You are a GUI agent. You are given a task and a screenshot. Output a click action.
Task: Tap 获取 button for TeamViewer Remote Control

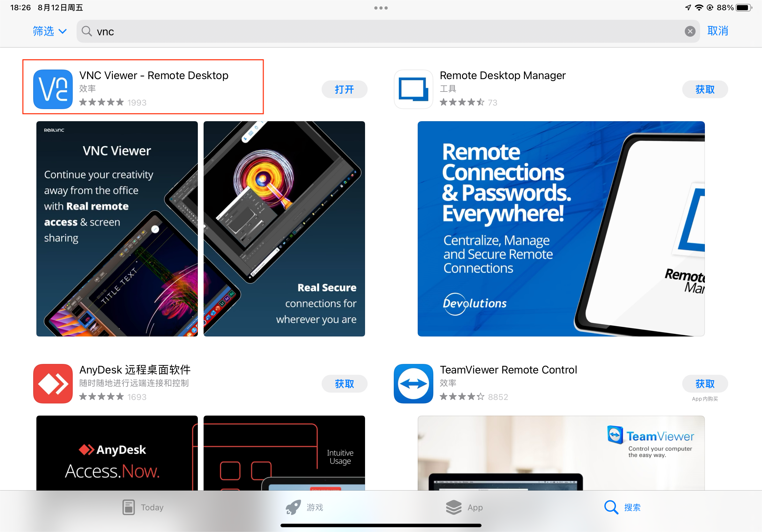click(705, 384)
